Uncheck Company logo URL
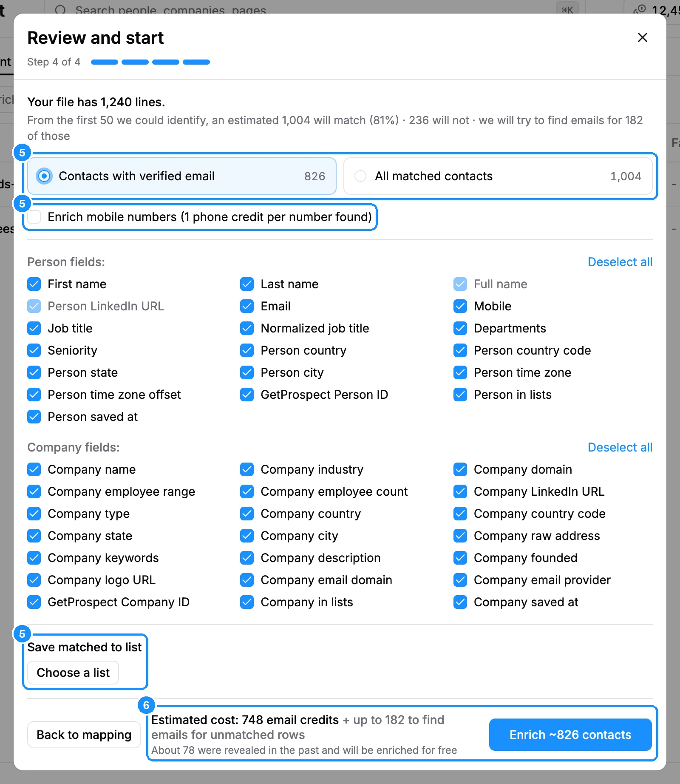The height and width of the screenshot is (784, 680). 34,580
